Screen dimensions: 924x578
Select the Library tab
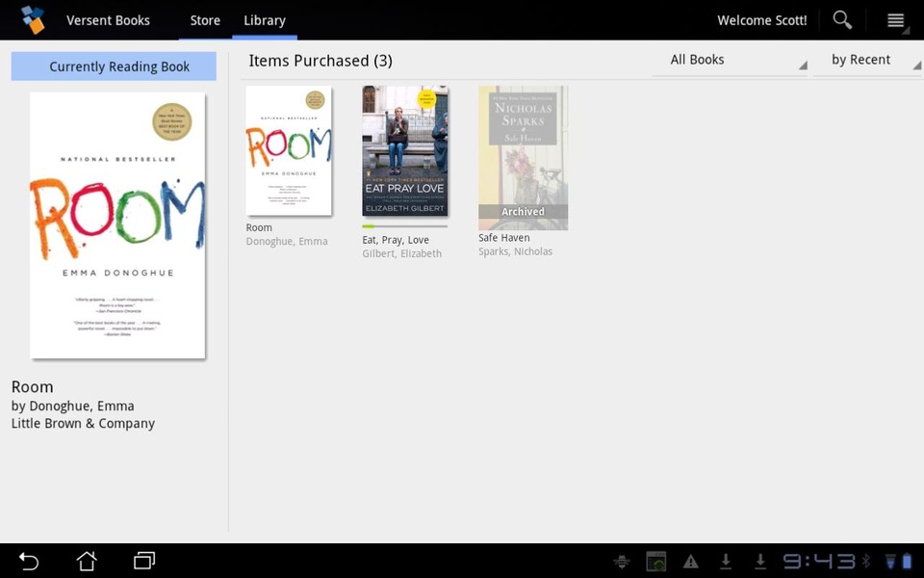coord(265,20)
